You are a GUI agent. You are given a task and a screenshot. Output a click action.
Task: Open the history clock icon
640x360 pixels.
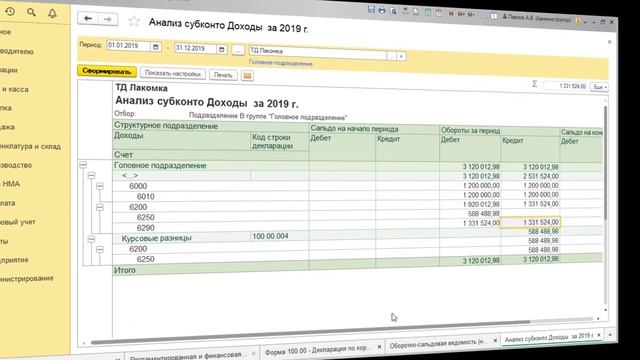(x=10, y=12)
